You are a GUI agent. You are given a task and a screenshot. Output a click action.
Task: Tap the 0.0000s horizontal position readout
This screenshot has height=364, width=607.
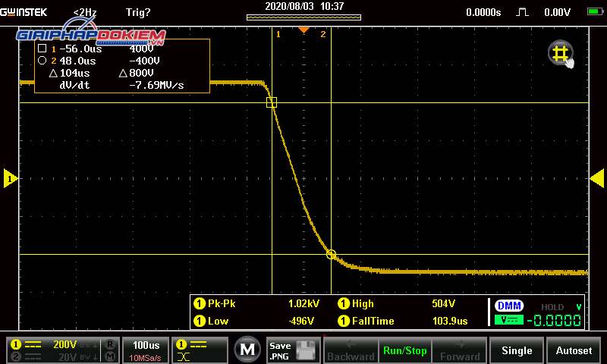pyautogui.click(x=483, y=12)
